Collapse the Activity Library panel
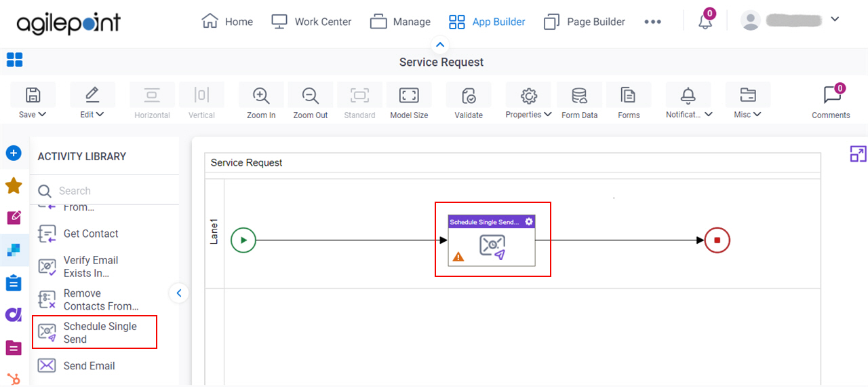868x387 pixels. coord(178,293)
